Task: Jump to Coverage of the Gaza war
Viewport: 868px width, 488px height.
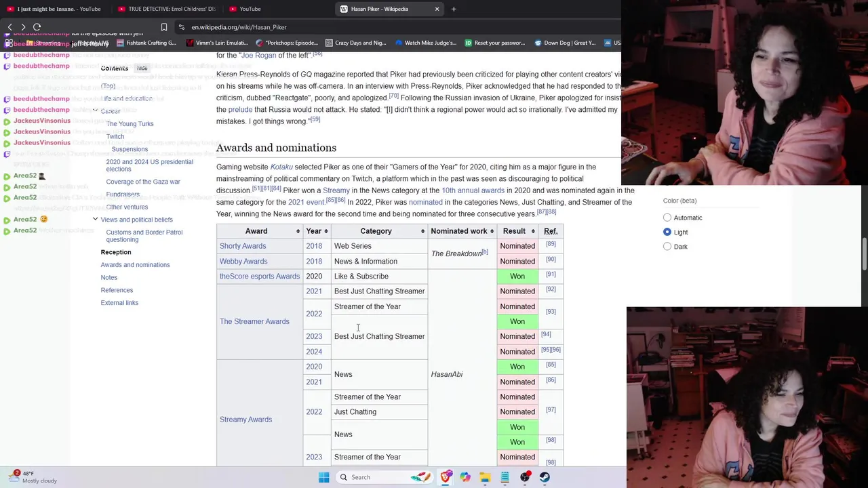Action: (143, 182)
